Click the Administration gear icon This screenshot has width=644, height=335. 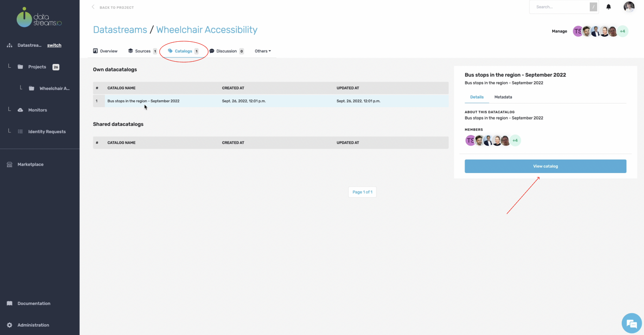point(10,325)
